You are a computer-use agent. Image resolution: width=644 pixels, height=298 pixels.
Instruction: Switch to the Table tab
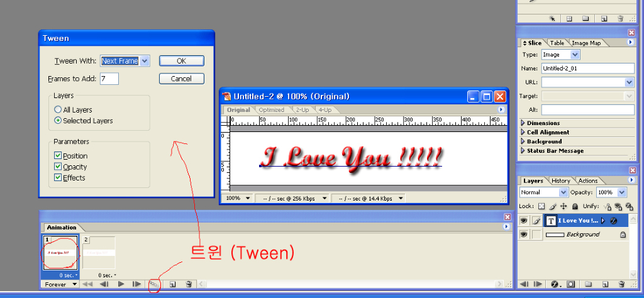pyautogui.click(x=557, y=43)
